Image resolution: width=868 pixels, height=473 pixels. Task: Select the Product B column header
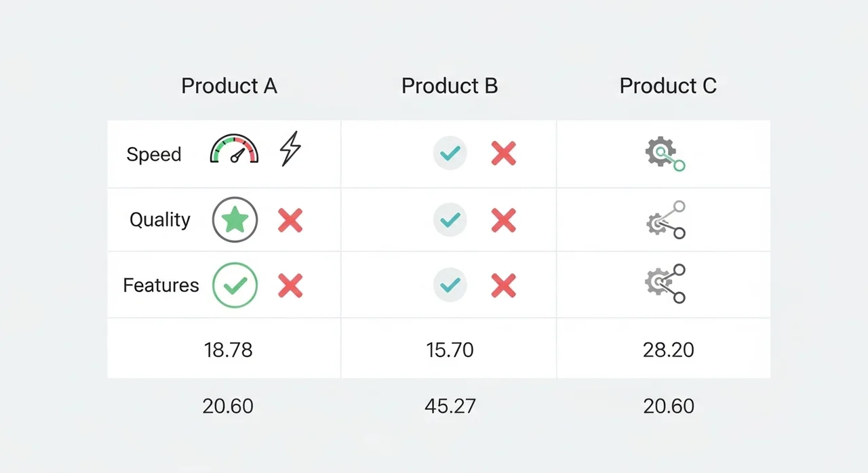(450, 86)
